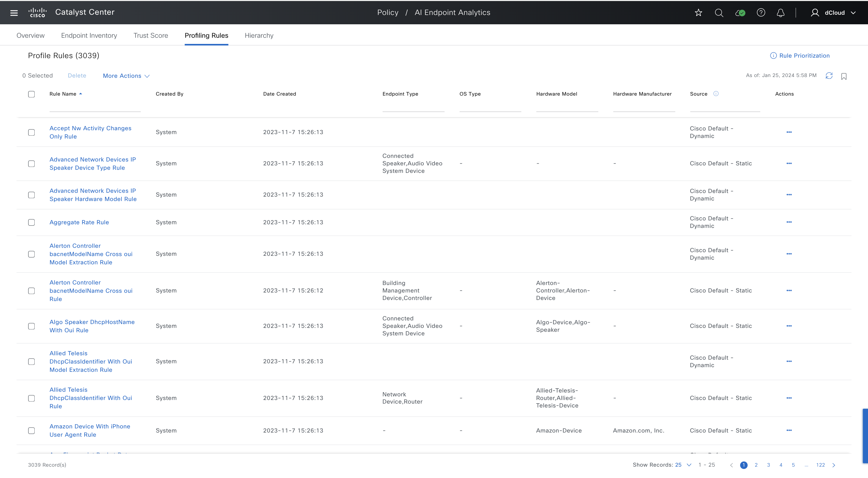Screen dimensions: 868x478
Task: Check the Accept Nw Activity Changes rule box
Action: point(31,133)
